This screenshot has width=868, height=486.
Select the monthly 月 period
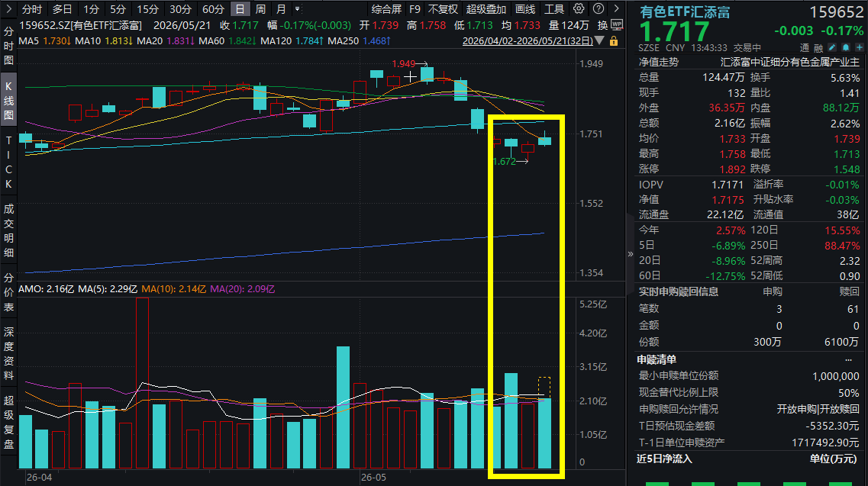(281, 9)
